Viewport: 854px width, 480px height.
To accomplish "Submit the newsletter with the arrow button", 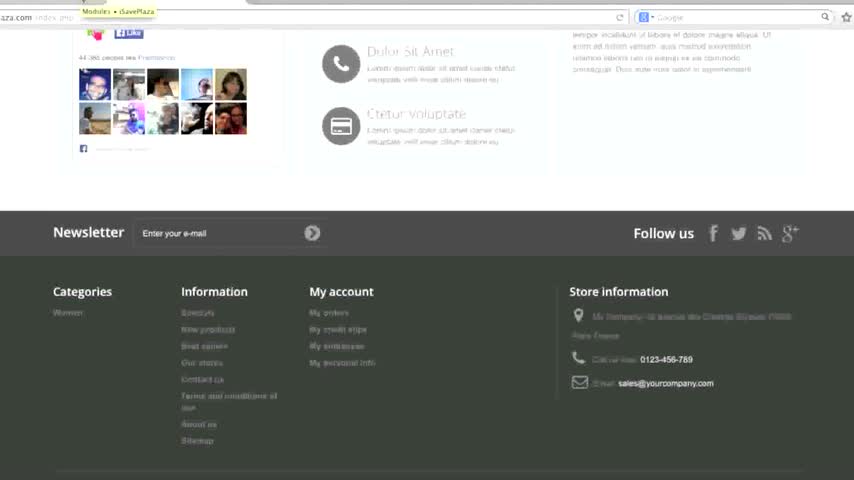I will tap(312, 233).
